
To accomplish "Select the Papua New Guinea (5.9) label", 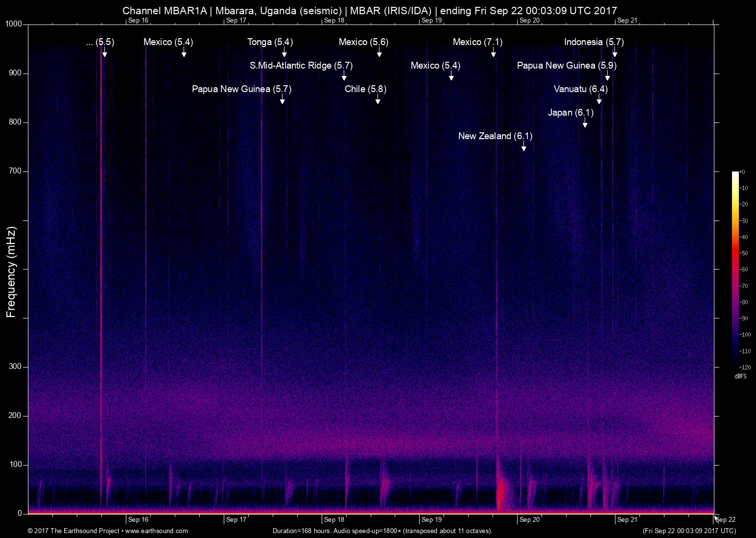I will (x=567, y=66).
